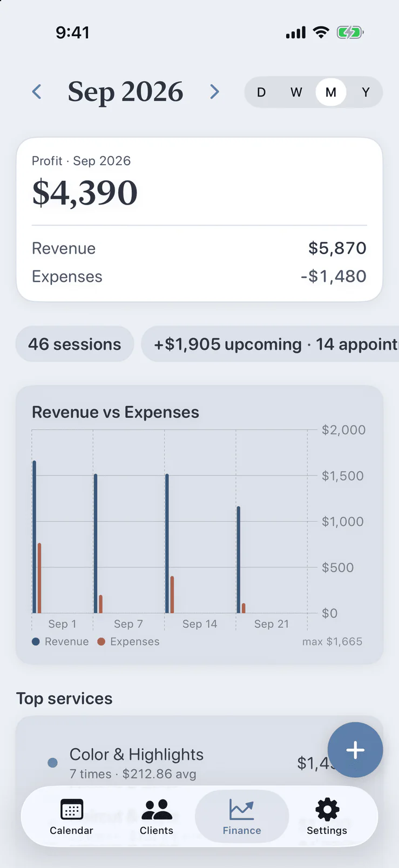Tap the Expenses legend item

tap(129, 641)
